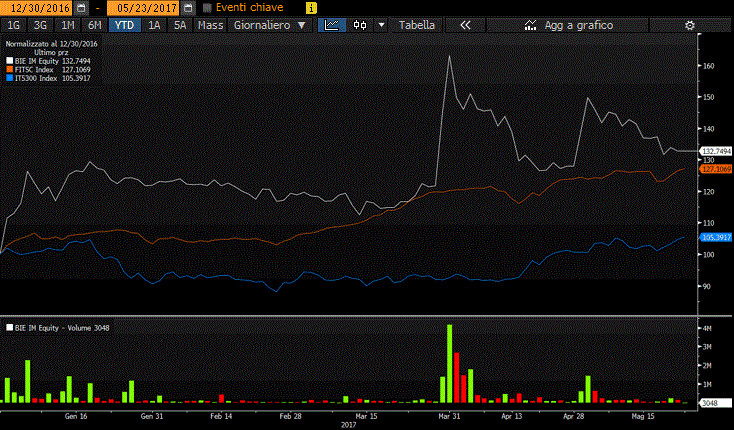The image size is (734, 430).
Task: Switch to candlestick chart icon
Action: (360, 25)
